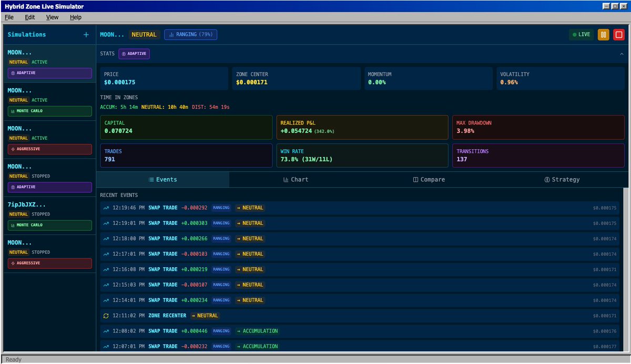Click the TRANSITIONS 137 card
The width and height of the screenshot is (631, 364).
pyautogui.click(x=538, y=155)
